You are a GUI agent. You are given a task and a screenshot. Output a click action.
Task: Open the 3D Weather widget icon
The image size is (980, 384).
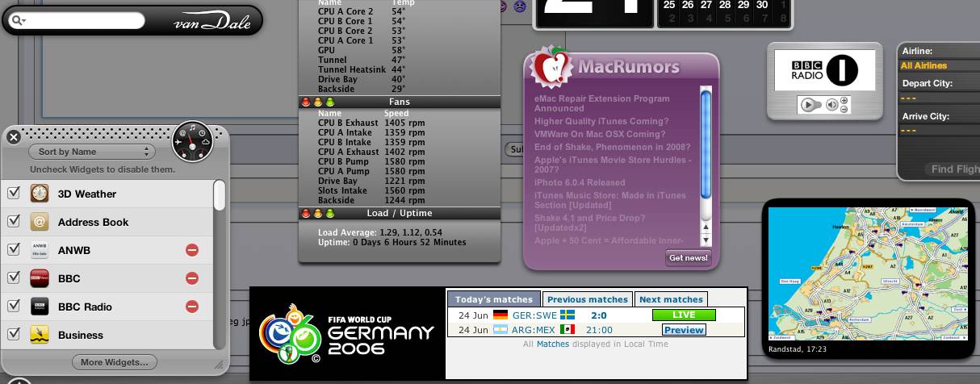pos(40,194)
